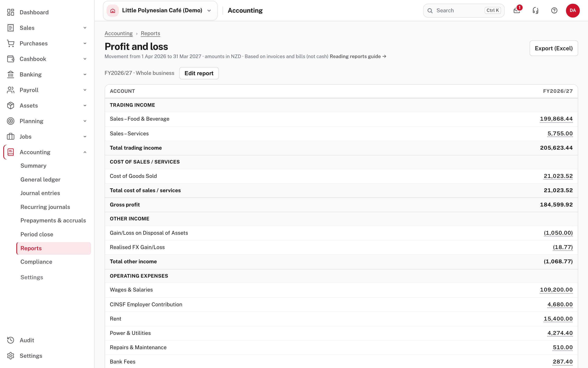Click the Sales receipt icon
The image size is (588, 368).
pos(11,28)
